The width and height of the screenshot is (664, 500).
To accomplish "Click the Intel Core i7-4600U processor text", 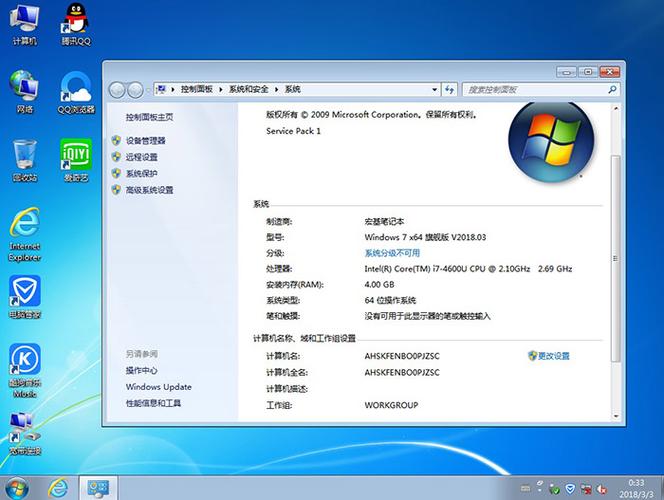I will click(468, 269).
